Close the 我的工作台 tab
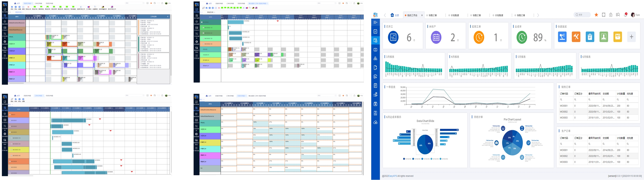The width and height of the screenshot is (644, 180). coord(422,15)
